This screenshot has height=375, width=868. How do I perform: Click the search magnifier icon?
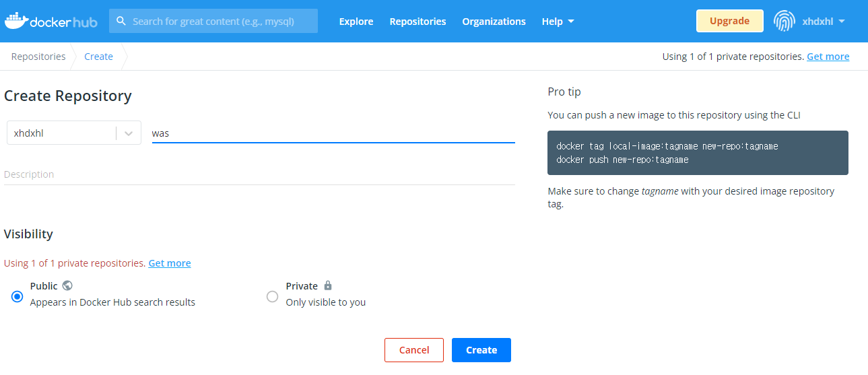[x=121, y=21]
